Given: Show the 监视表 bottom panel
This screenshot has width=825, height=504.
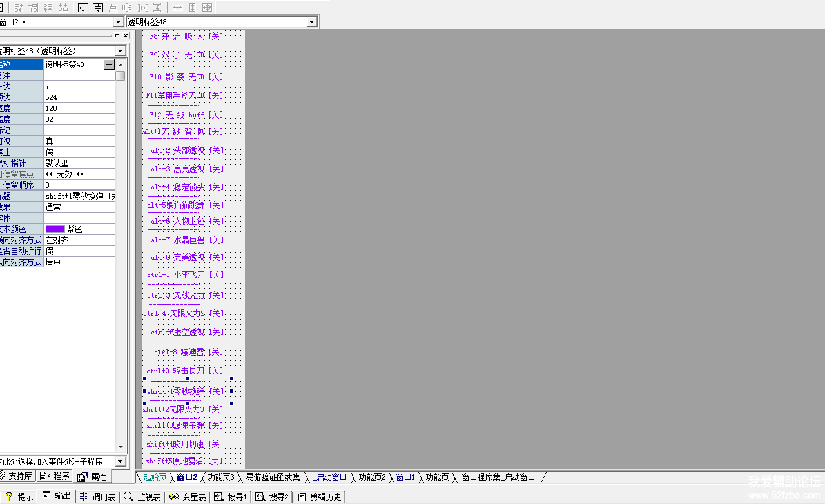Looking at the screenshot, I should [142, 496].
